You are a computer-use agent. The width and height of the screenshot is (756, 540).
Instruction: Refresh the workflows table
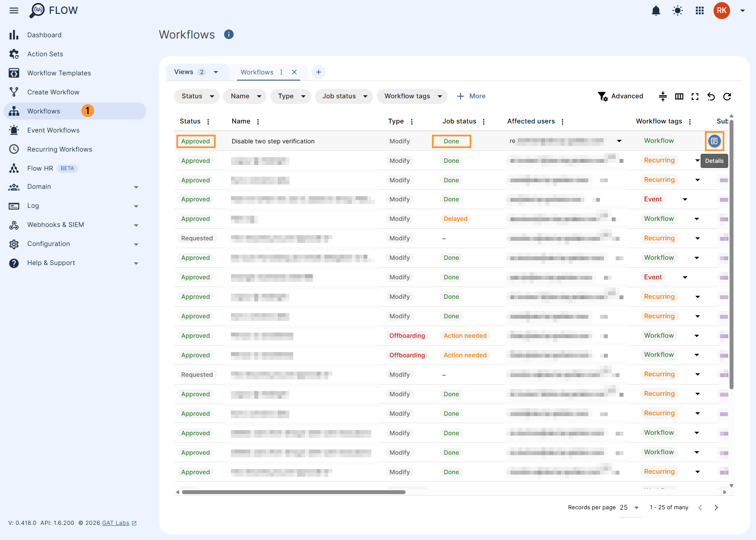pyautogui.click(x=727, y=96)
